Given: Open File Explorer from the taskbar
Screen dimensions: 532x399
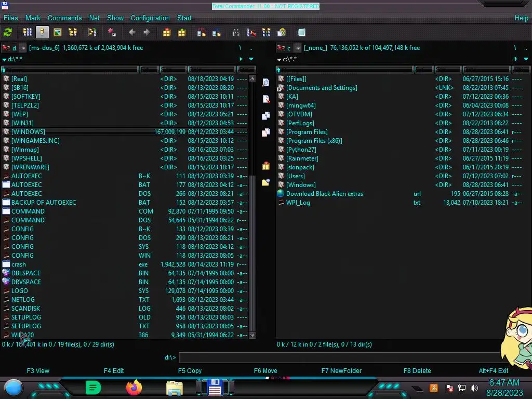Looking at the screenshot, I should (175, 388).
